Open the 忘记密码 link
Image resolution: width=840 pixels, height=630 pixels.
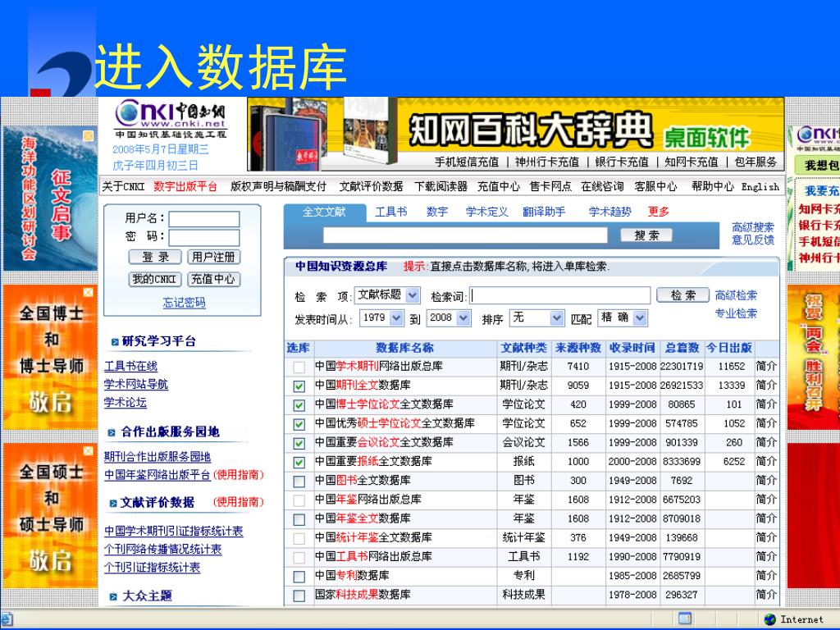click(184, 303)
